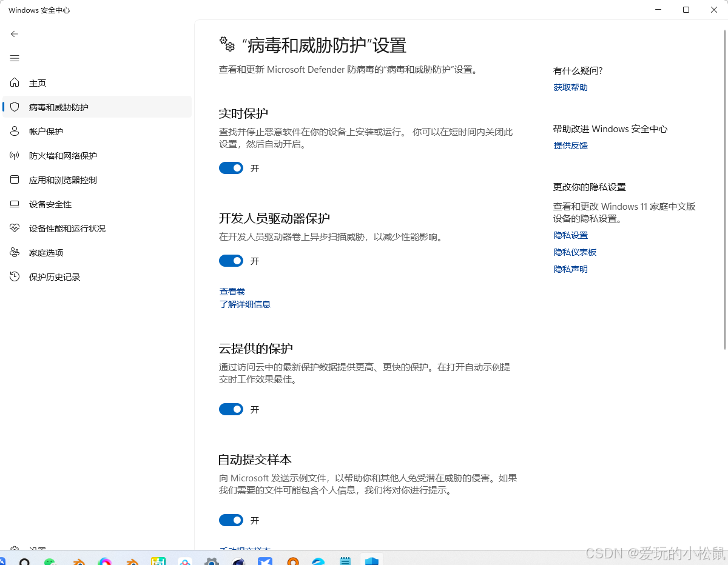728x565 pixels.
Task: Open 防火墙和网络保护 section
Action: point(97,156)
